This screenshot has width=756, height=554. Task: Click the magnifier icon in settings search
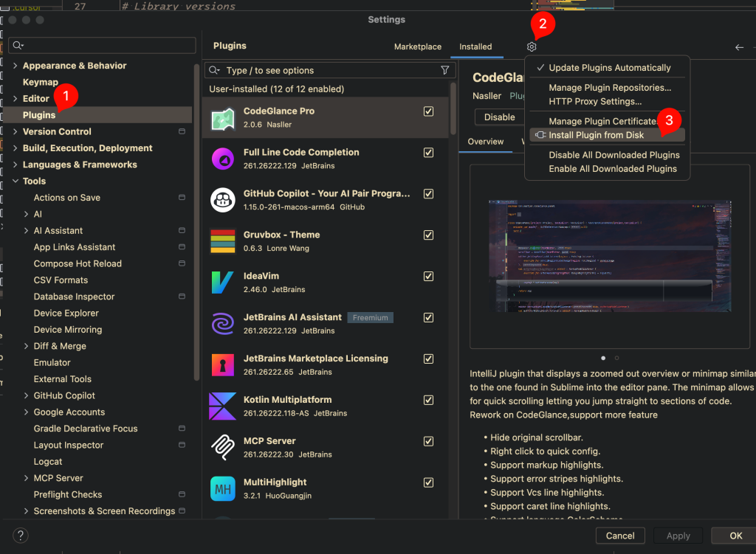pyautogui.click(x=18, y=45)
